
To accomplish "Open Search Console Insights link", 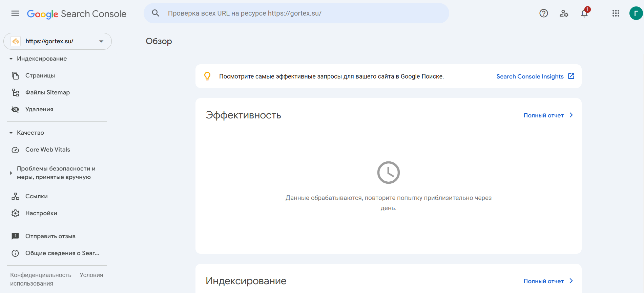I will pyautogui.click(x=530, y=76).
